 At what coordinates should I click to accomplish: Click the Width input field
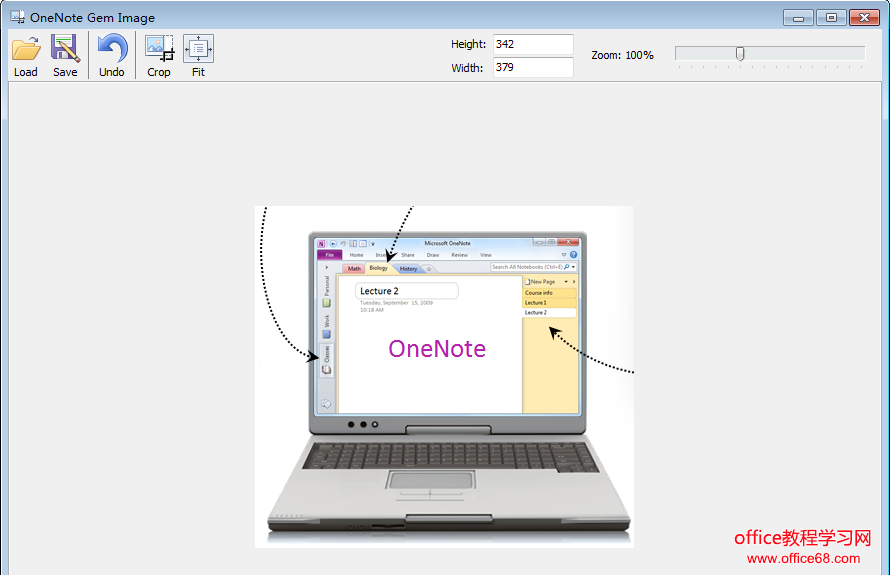[x=533, y=68]
